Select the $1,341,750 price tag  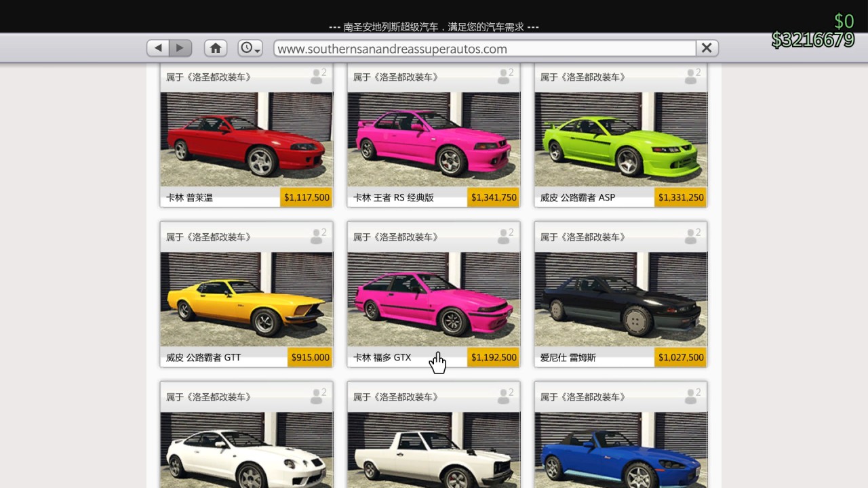pyautogui.click(x=494, y=197)
